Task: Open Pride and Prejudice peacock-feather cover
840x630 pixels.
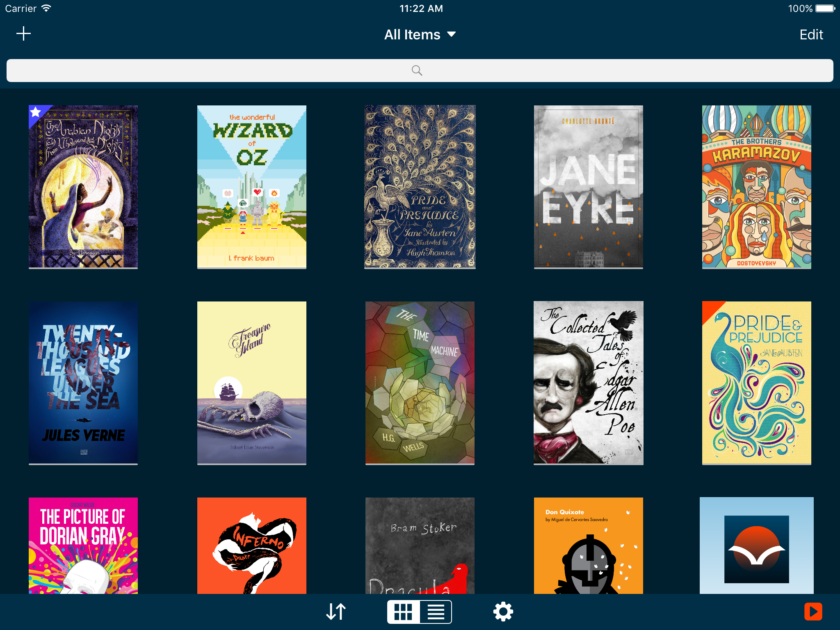Action: point(420,187)
